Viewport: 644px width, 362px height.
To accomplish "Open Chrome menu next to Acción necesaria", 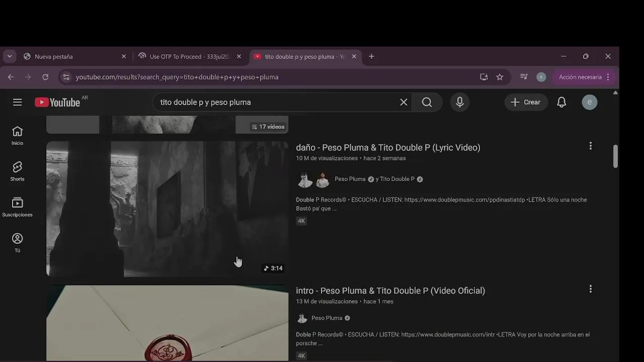I will tap(608, 77).
